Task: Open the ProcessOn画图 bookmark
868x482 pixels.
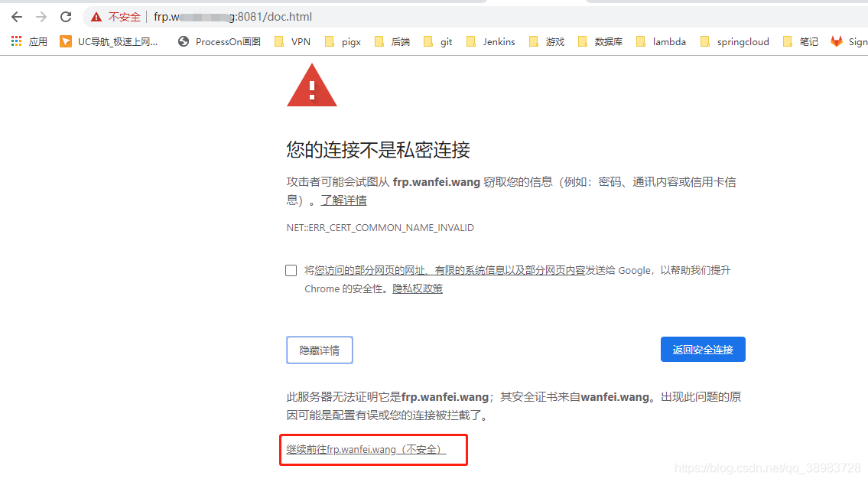Action: (219, 41)
